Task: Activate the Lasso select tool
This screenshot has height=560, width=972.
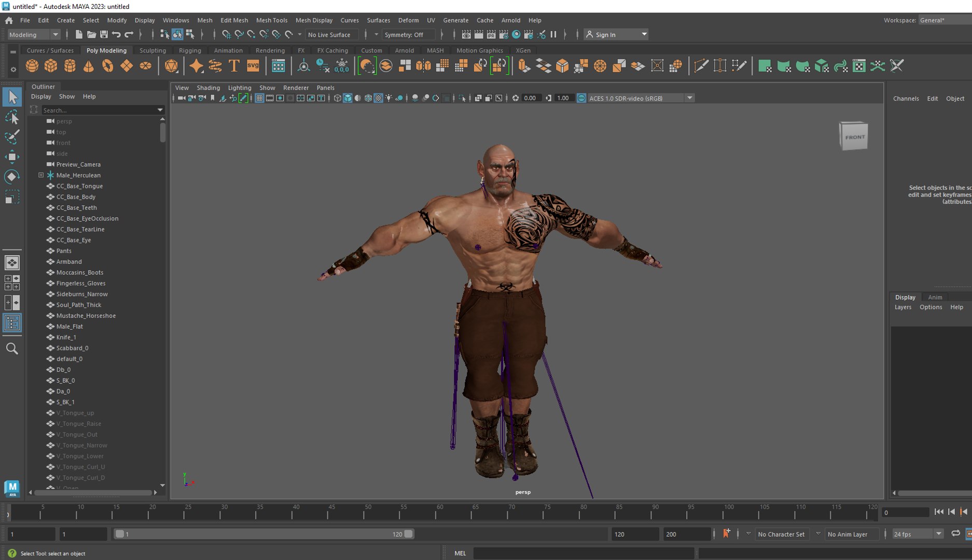Action: 12,118
